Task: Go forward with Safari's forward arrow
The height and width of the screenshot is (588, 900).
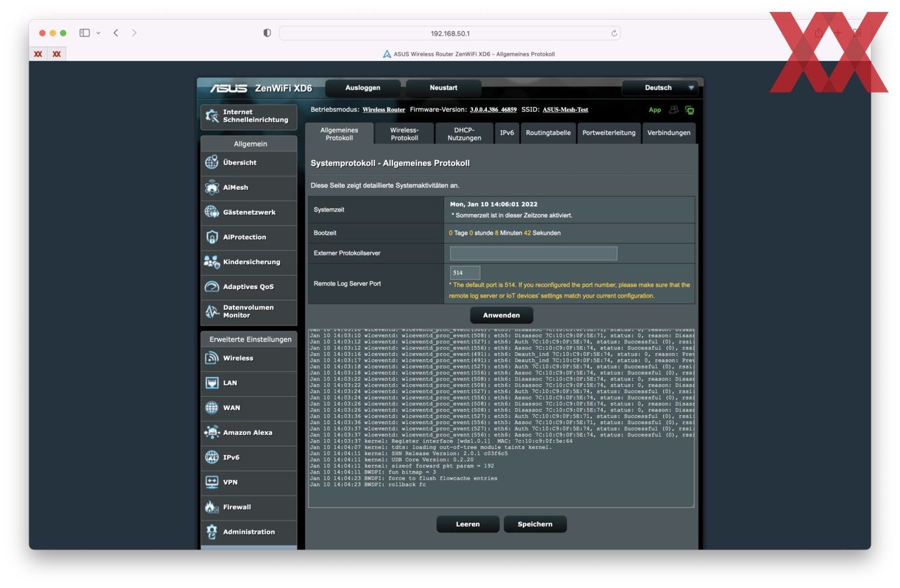Action: click(134, 32)
